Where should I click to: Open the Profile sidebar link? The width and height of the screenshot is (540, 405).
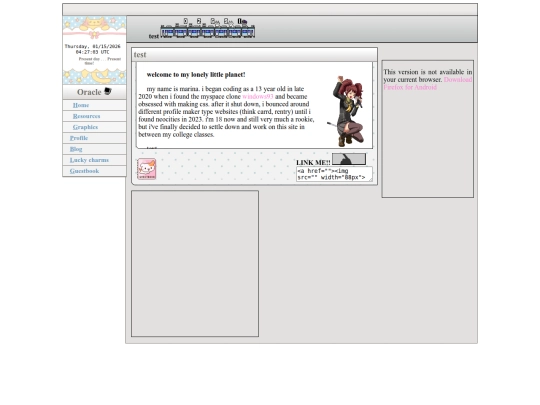tap(79, 138)
